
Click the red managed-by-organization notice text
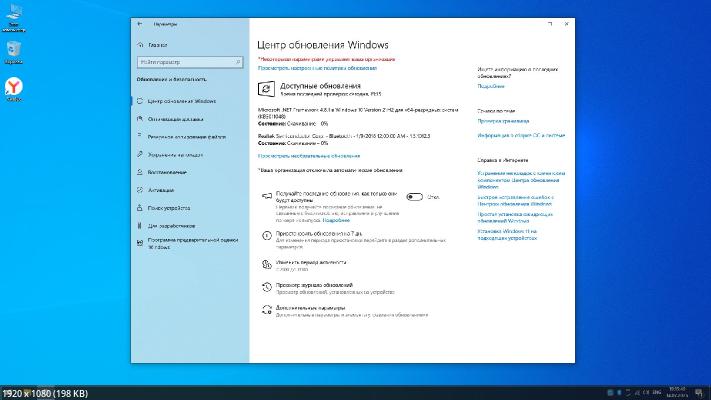326,59
